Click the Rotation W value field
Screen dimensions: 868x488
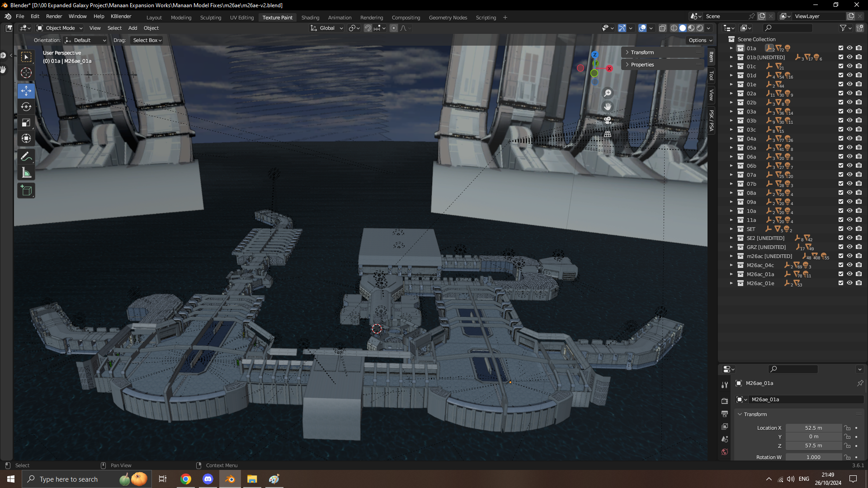(x=813, y=457)
